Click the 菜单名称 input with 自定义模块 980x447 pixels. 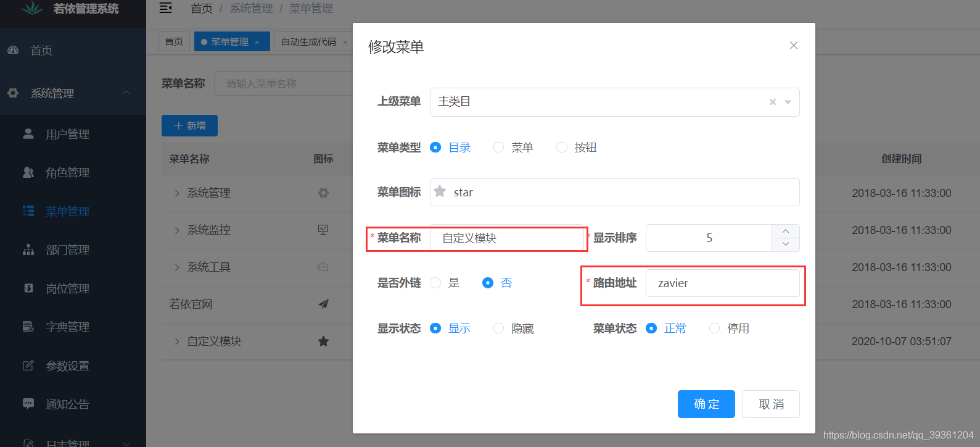507,238
